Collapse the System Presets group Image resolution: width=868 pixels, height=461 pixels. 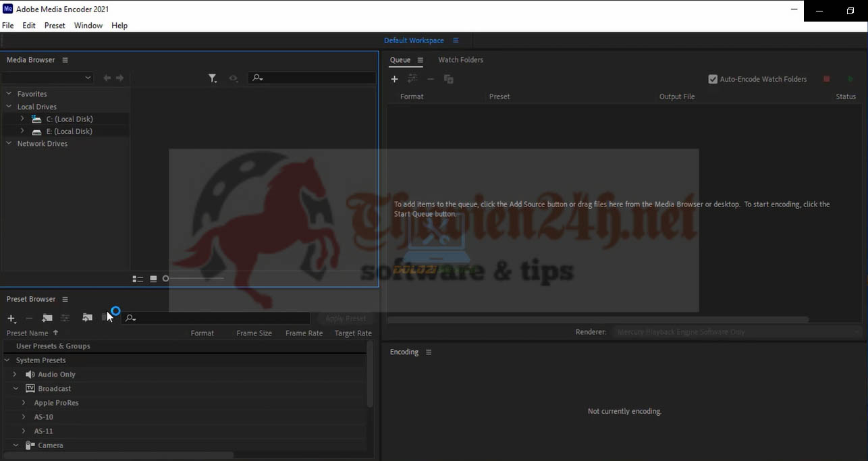[7, 360]
